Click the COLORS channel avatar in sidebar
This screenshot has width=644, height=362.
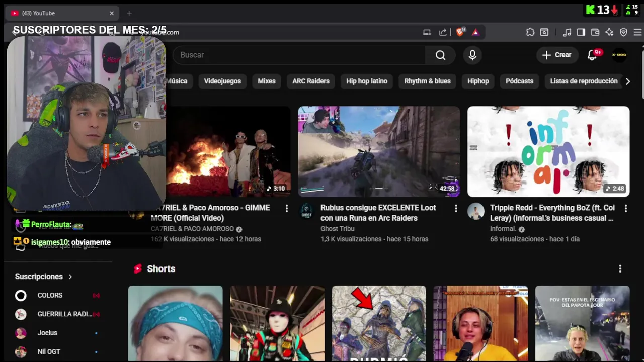(x=21, y=295)
